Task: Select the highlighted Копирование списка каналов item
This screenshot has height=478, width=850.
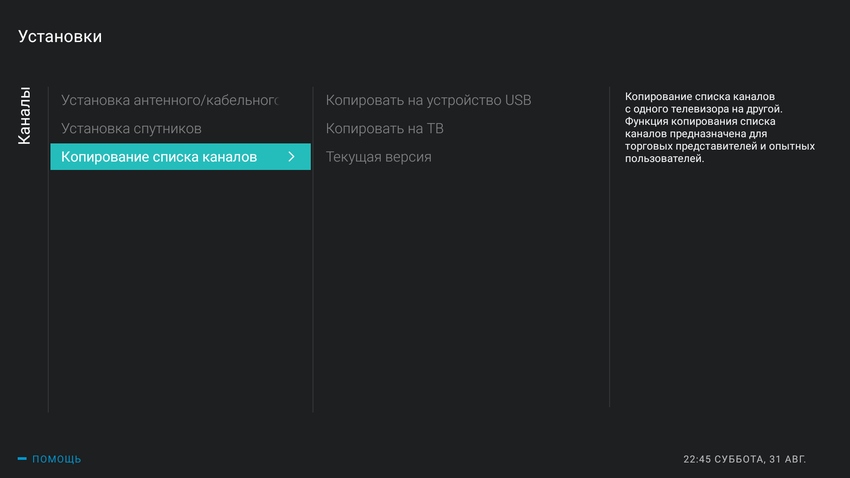Action: [x=160, y=157]
